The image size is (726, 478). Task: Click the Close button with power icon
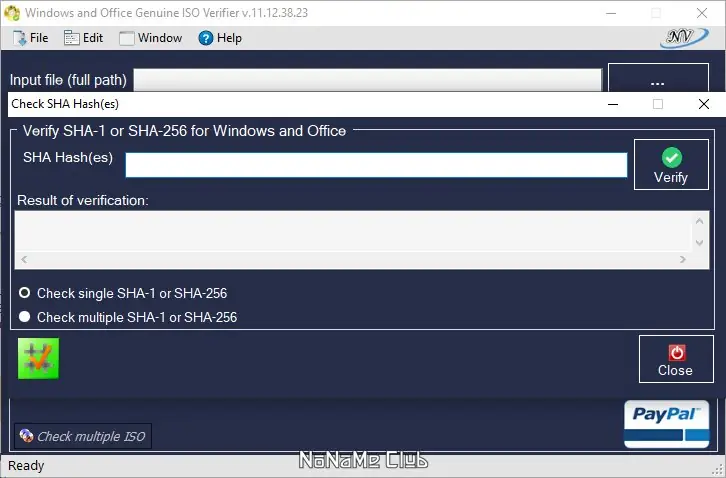point(676,359)
